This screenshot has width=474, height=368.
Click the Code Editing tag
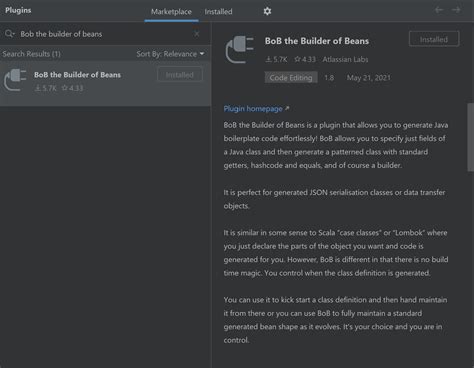tap(291, 78)
